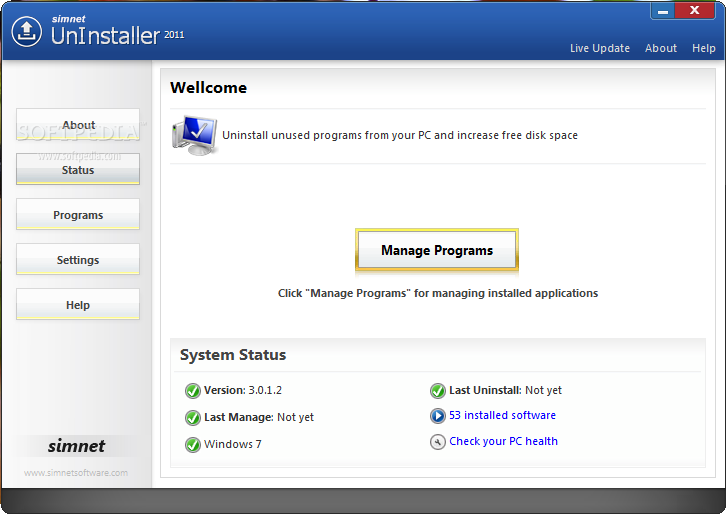726x514 pixels.
Task: Open the Help sidebar button
Action: (78, 304)
